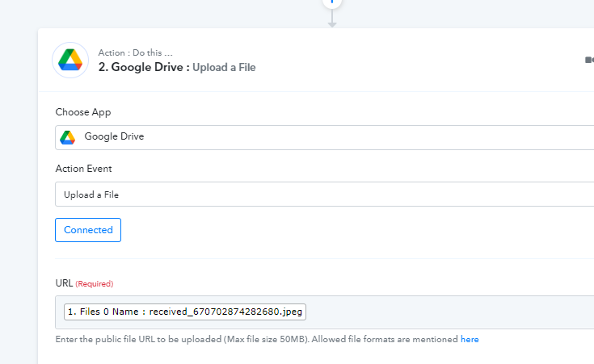594x364 pixels.
Task: Click the 'Action : Do this ...' label
Action: tap(135, 52)
